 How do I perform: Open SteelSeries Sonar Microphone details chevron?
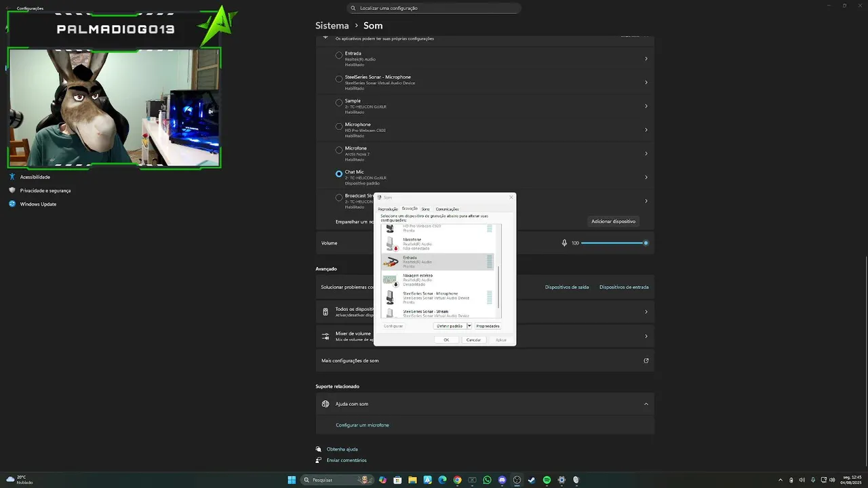(646, 82)
